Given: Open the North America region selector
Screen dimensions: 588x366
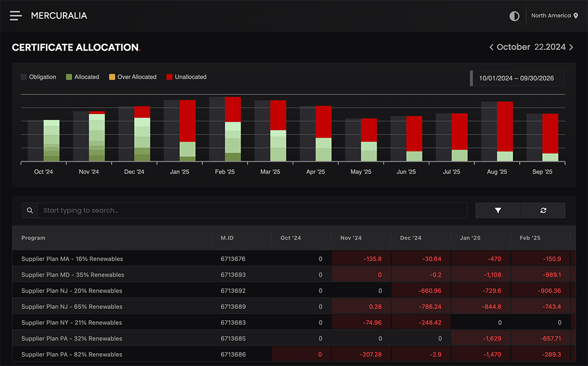Looking at the screenshot, I should click(x=551, y=16).
